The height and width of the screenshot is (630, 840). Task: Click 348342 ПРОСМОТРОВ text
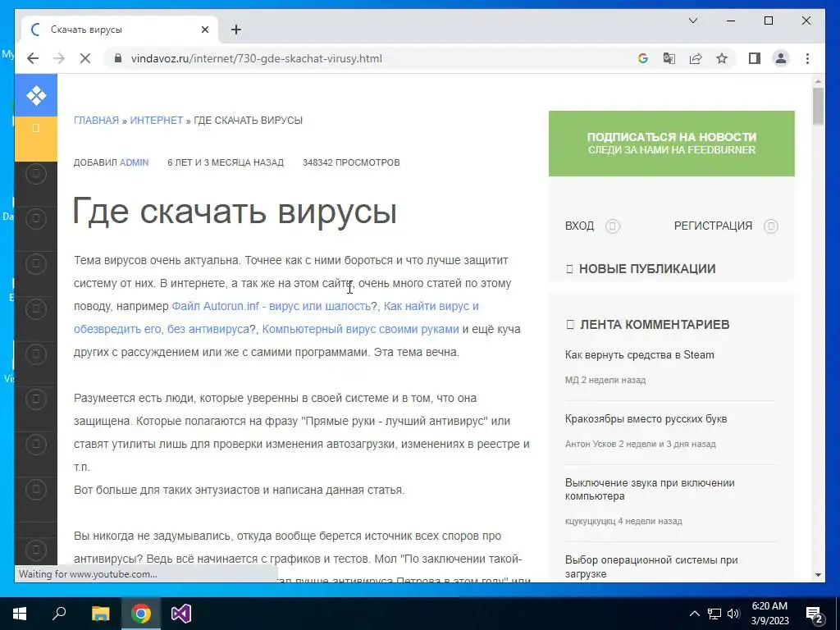point(351,162)
